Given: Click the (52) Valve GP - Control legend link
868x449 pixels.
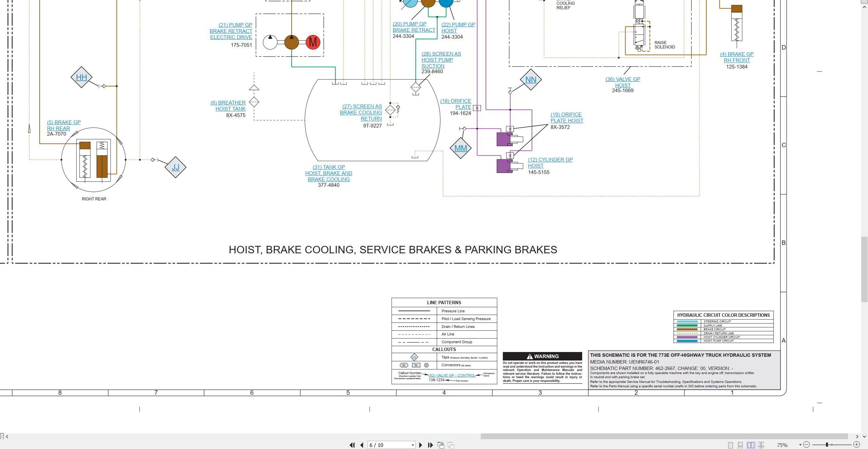Looking at the screenshot, I should [x=452, y=375].
